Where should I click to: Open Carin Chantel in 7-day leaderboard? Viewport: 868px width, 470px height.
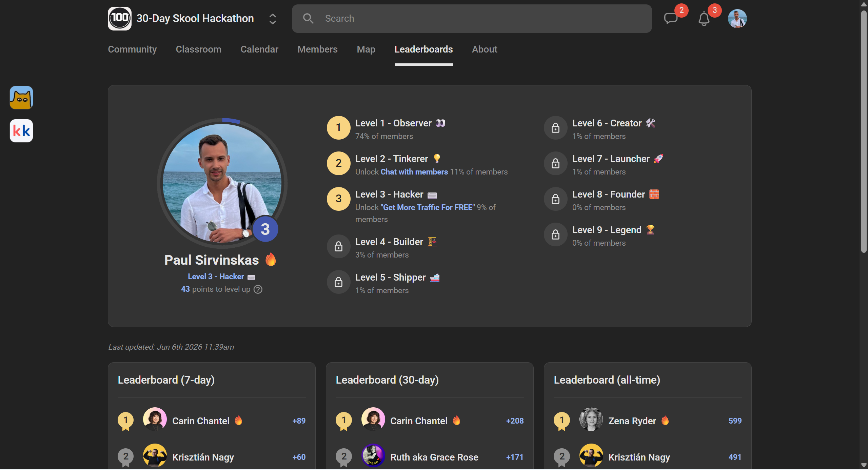pos(201,421)
